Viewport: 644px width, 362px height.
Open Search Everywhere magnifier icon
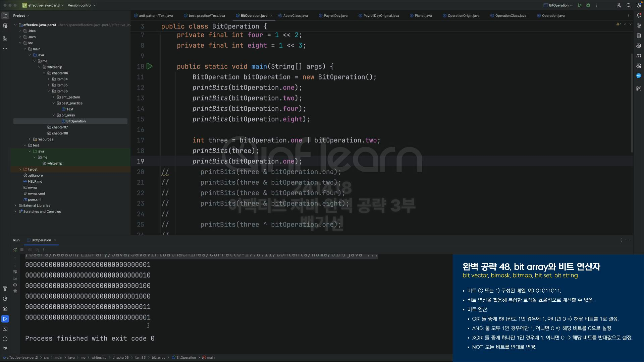[629, 5]
